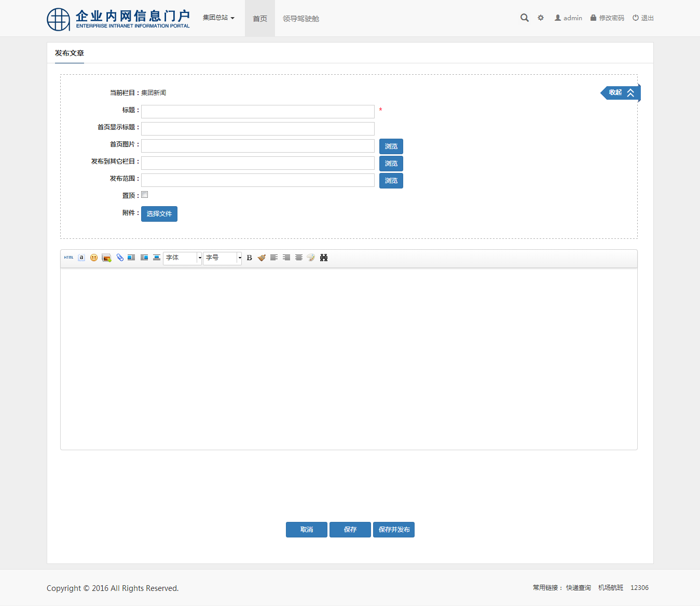The width and height of the screenshot is (700, 606).
Task: Open the 字体 font dropdown
Action: (x=183, y=258)
